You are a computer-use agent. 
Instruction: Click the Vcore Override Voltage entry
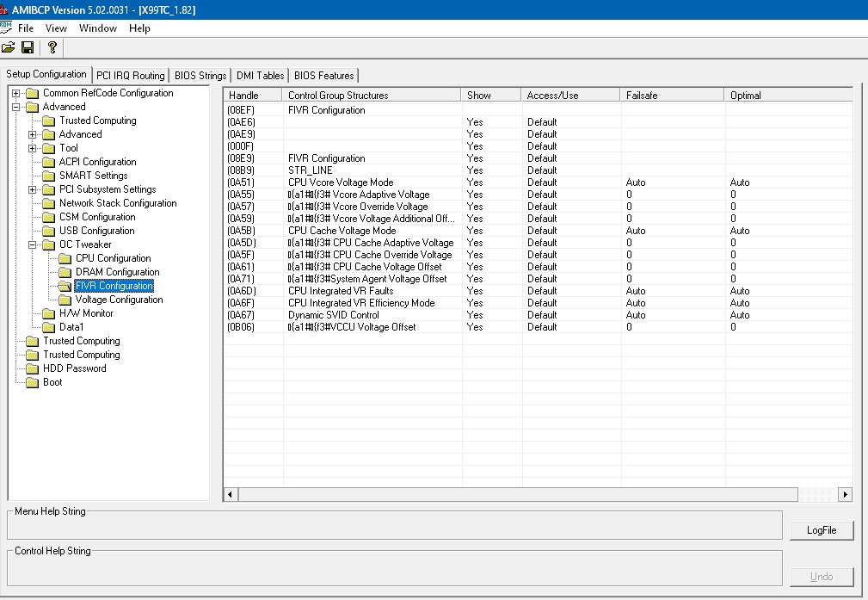pos(358,207)
